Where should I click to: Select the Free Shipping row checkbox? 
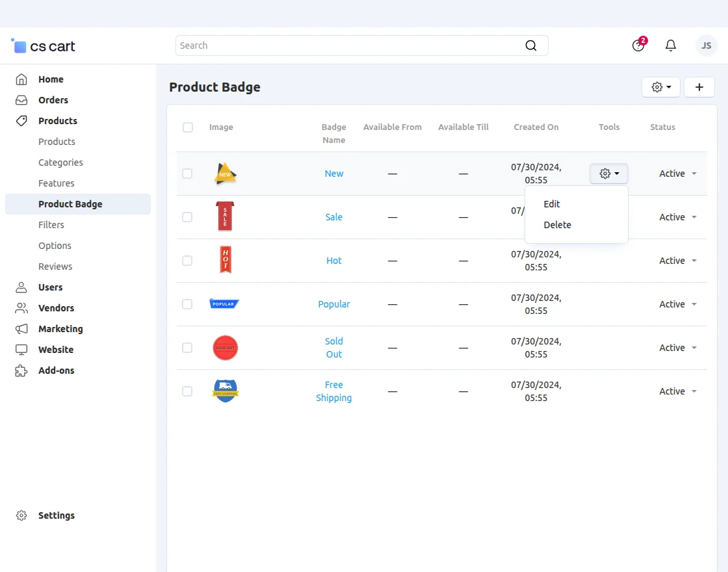pyautogui.click(x=187, y=391)
